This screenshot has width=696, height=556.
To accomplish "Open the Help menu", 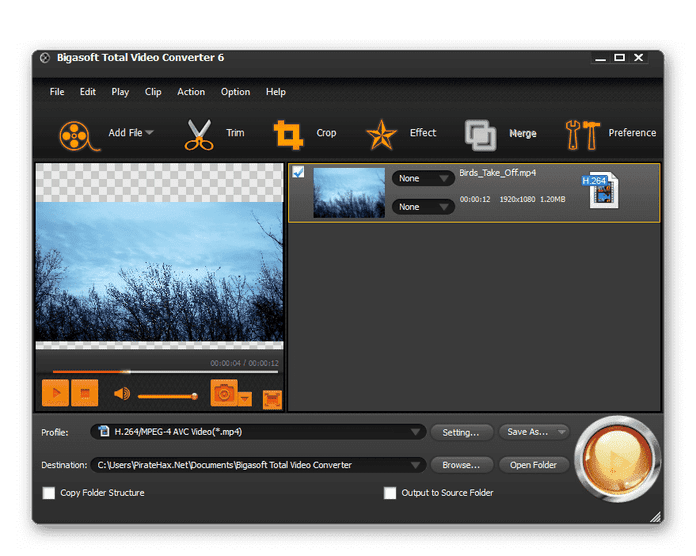I will coord(276,92).
